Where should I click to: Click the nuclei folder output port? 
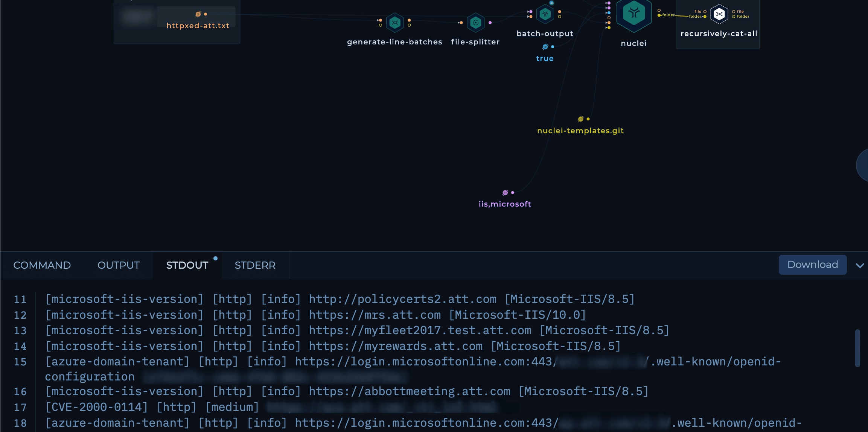pyautogui.click(x=659, y=15)
